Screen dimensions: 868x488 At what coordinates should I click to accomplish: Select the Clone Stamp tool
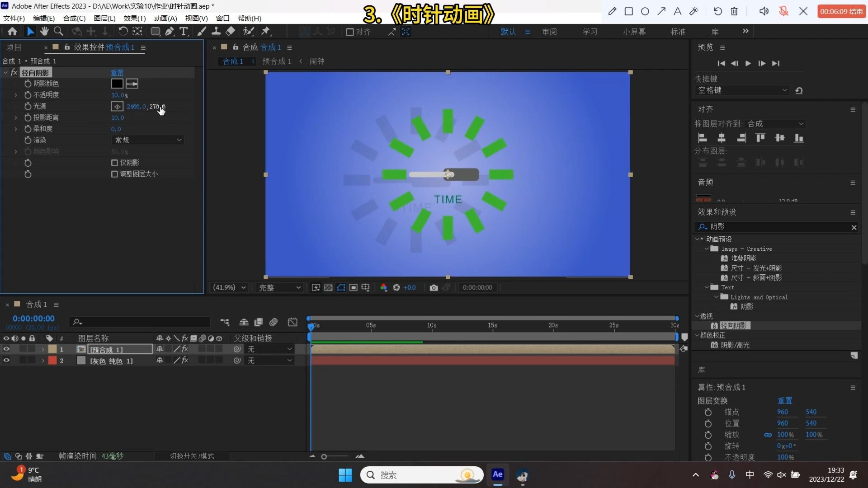pyautogui.click(x=216, y=31)
